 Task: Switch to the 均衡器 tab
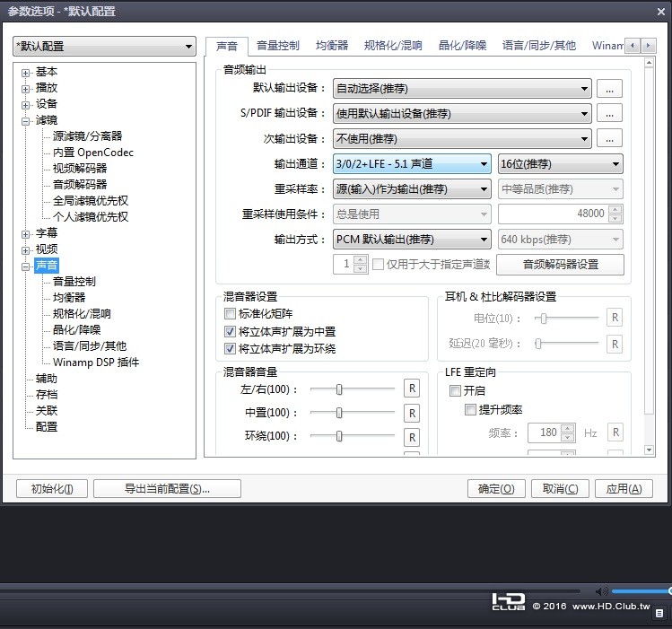pos(332,46)
